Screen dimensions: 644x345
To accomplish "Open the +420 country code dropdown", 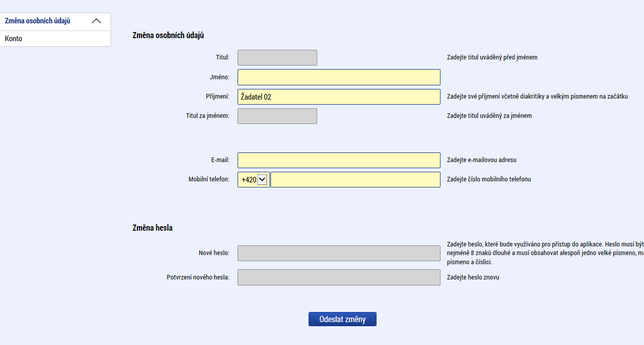I will pos(254,179).
